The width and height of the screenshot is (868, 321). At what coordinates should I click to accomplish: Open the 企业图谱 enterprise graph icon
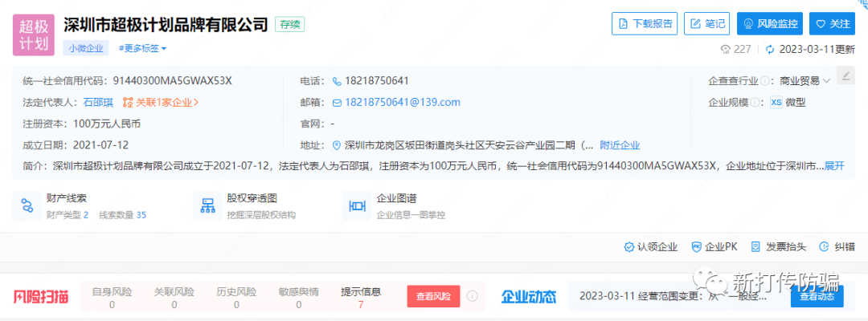pyautogui.click(x=357, y=206)
